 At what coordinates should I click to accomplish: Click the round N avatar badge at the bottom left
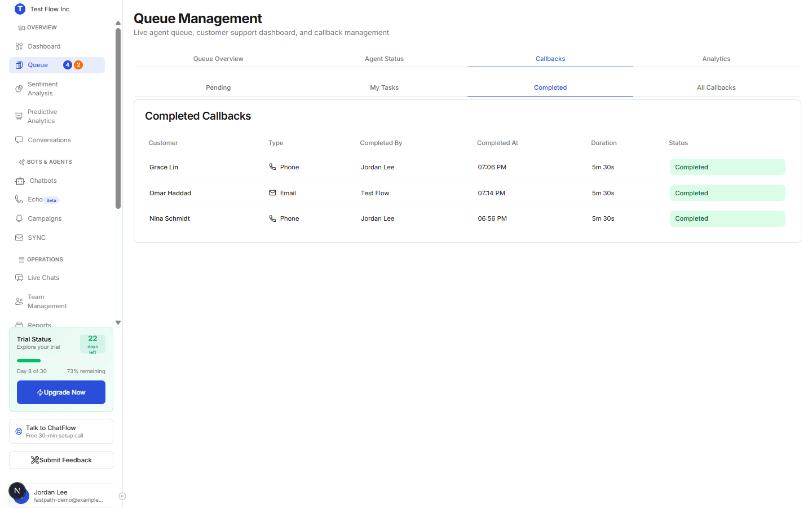click(x=17, y=491)
